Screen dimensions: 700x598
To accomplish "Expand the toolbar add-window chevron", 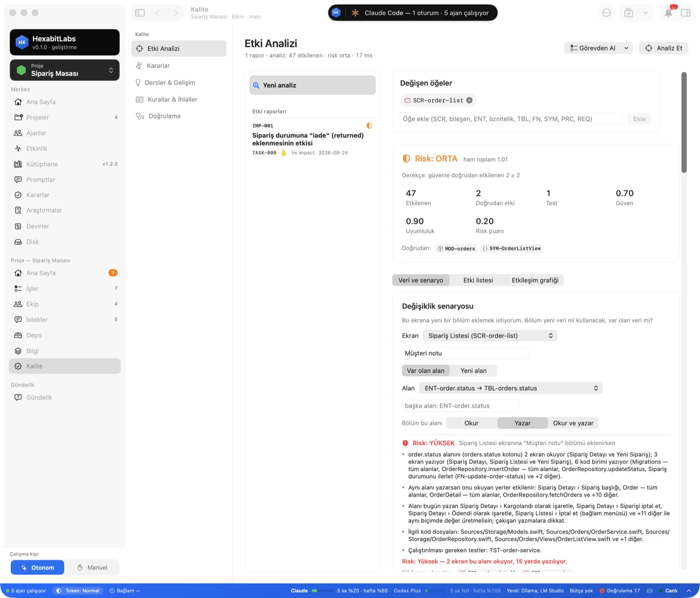I will [x=646, y=13].
